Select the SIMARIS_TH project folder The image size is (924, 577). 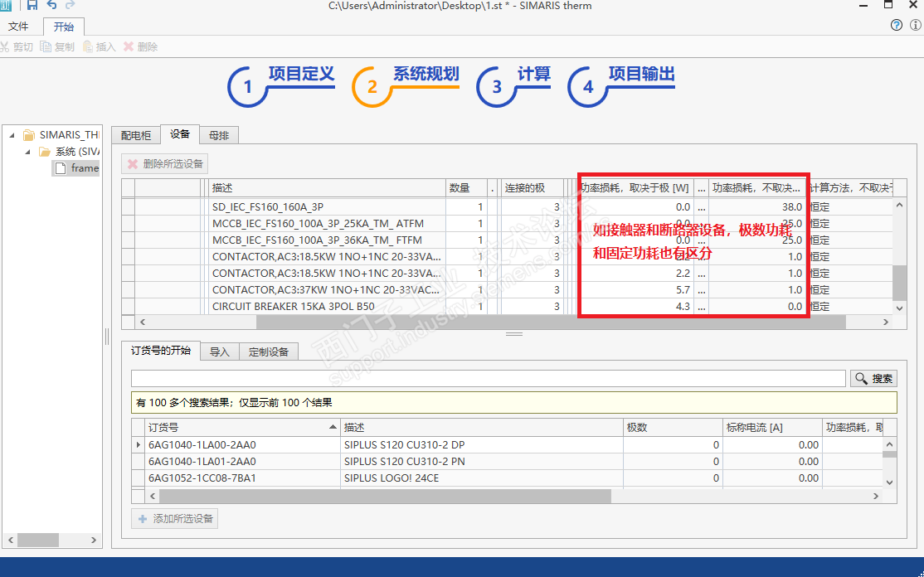(x=61, y=135)
